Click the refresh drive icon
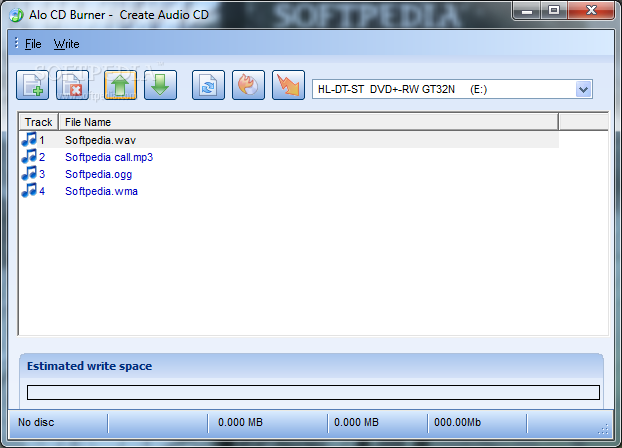The height and width of the screenshot is (448, 622). coord(208,85)
